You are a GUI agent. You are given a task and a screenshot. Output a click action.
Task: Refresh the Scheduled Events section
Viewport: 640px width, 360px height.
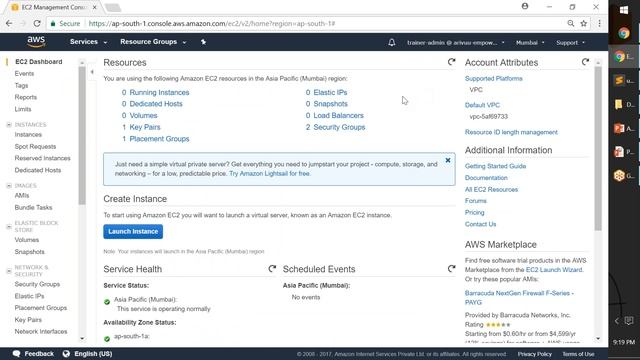(451, 269)
